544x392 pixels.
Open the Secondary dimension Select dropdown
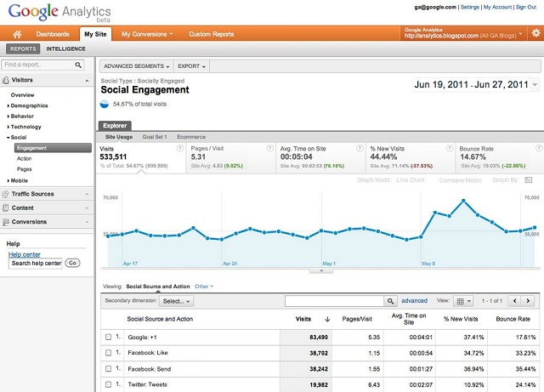click(176, 301)
